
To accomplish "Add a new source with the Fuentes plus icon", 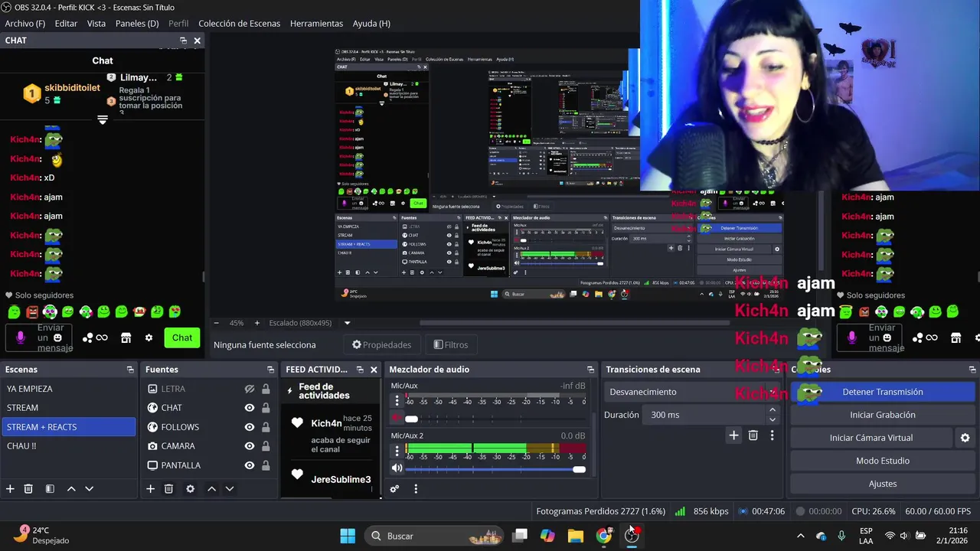I will pos(151,488).
